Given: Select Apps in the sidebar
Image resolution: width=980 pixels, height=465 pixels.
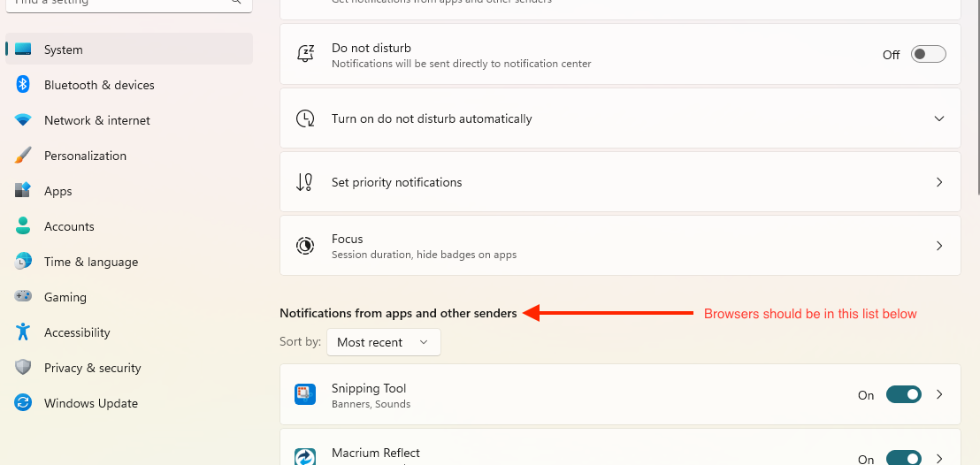Looking at the screenshot, I should (58, 191).
